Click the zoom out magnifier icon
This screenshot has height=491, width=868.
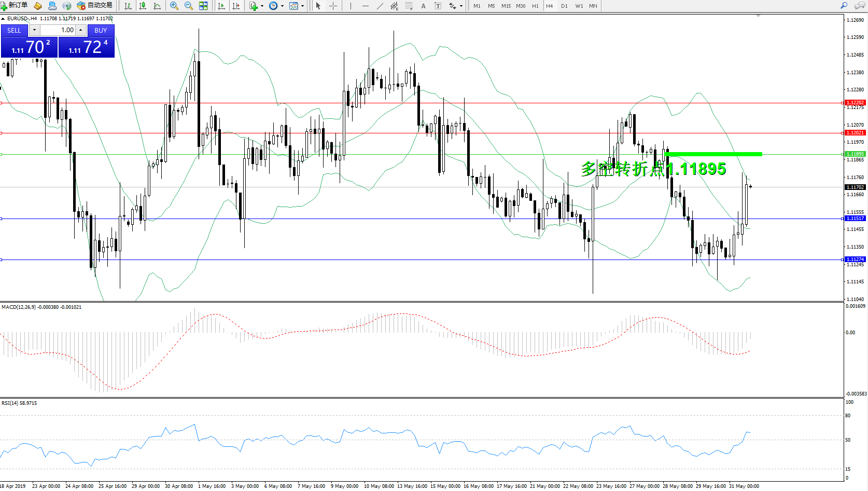tap(189, 6)
